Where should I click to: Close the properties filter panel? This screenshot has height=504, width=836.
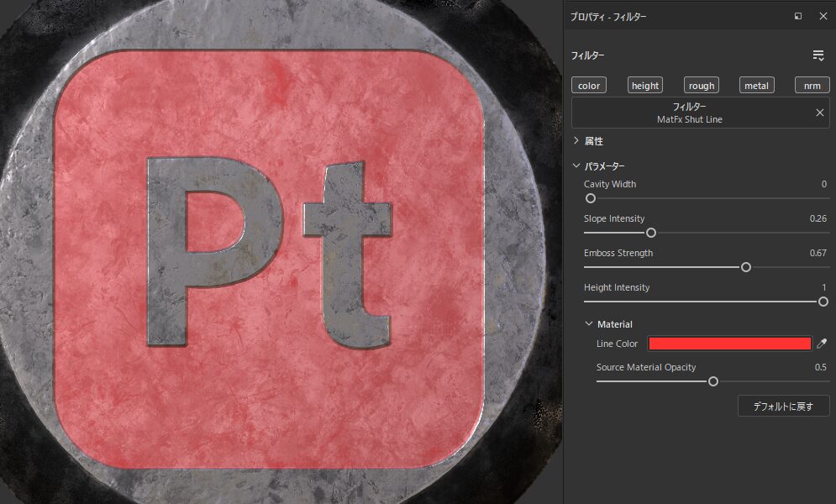click(x=823, y=16)
